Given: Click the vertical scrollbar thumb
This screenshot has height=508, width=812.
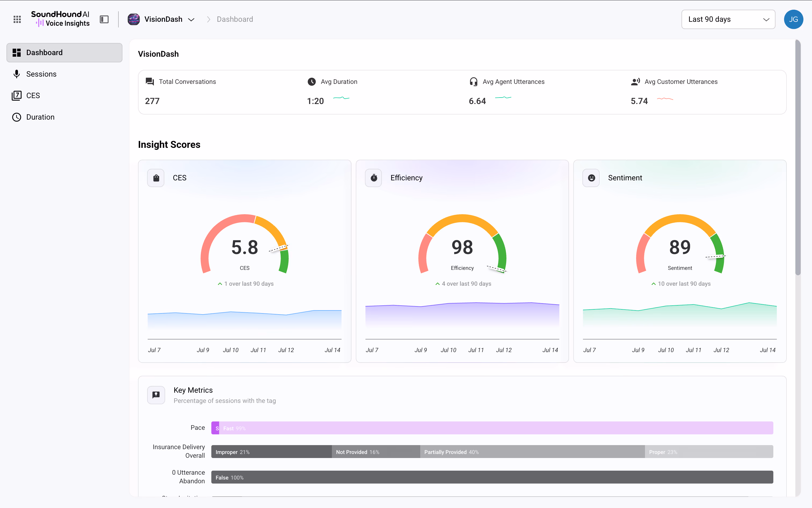Looking at the screenshot, I should [x=798, y=158].
